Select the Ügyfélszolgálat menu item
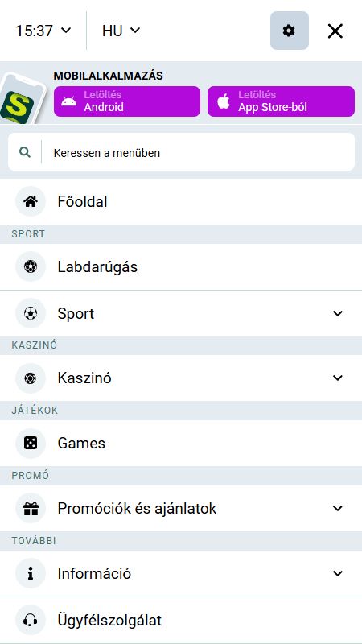 coord(181,620)
